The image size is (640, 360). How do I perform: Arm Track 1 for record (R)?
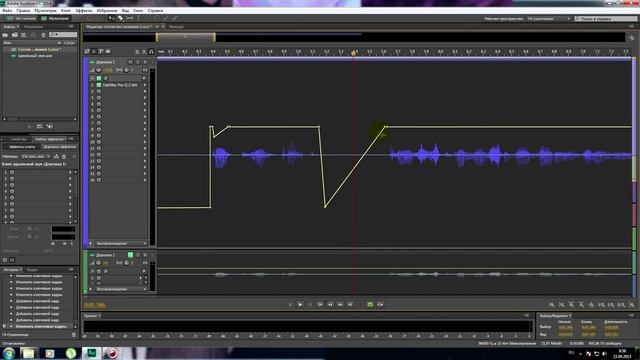pyautogui.click(x=145, y=62)
